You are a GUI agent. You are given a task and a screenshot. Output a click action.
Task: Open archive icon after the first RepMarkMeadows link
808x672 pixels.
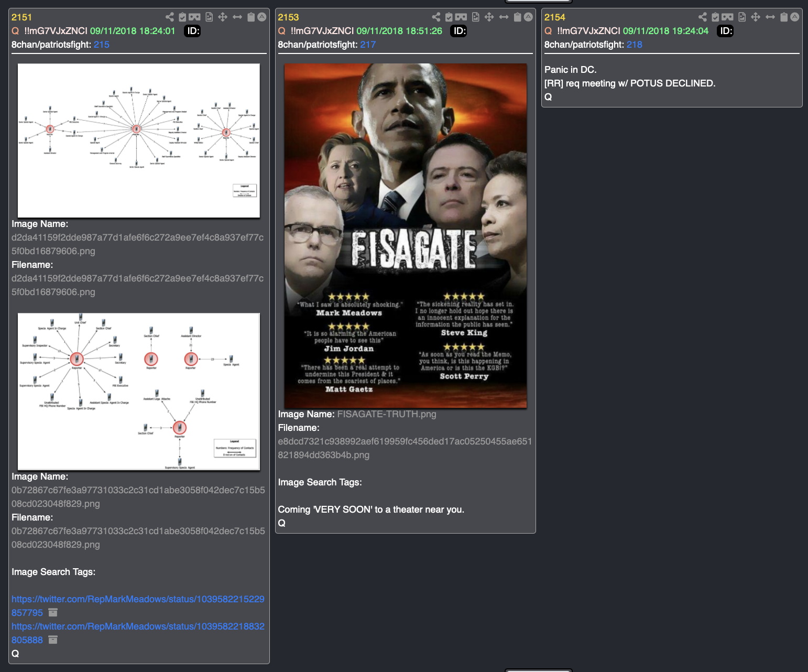pos(53,612)
